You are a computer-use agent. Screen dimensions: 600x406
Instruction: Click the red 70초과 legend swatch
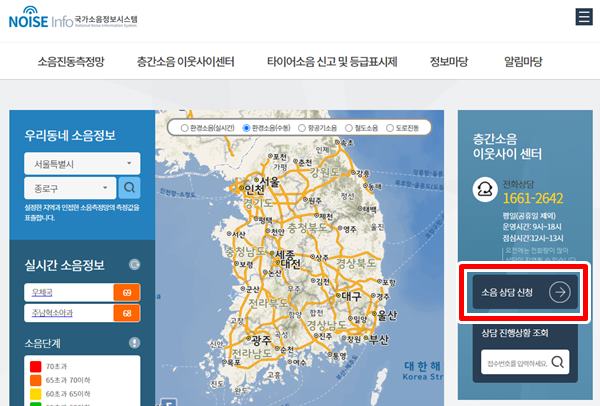pyautogui.click(x=36, y=366)
